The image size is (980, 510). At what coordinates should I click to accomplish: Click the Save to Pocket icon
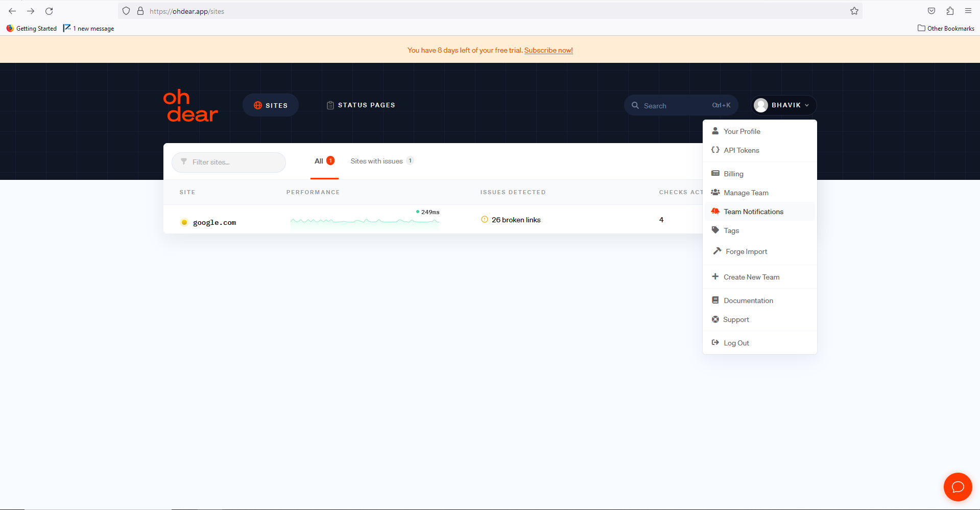(931, 11)
